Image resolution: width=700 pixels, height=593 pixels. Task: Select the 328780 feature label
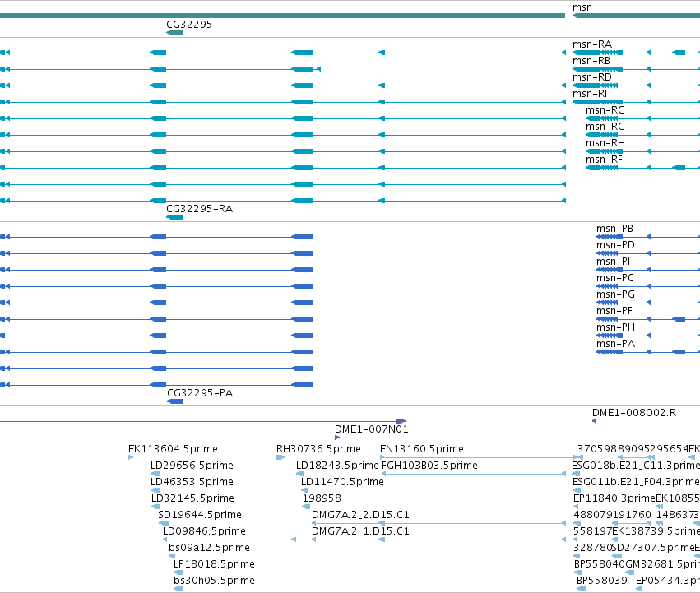coord(592,548)
